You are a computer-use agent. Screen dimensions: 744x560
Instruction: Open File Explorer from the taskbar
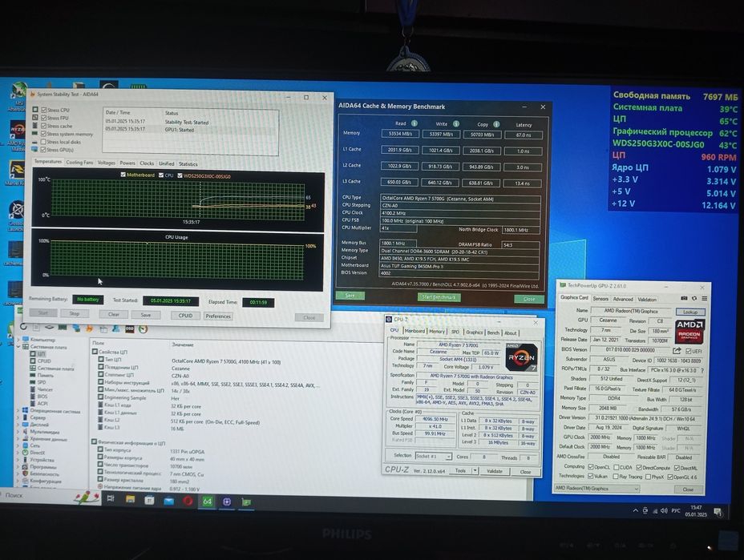click(x=130, y=499)
